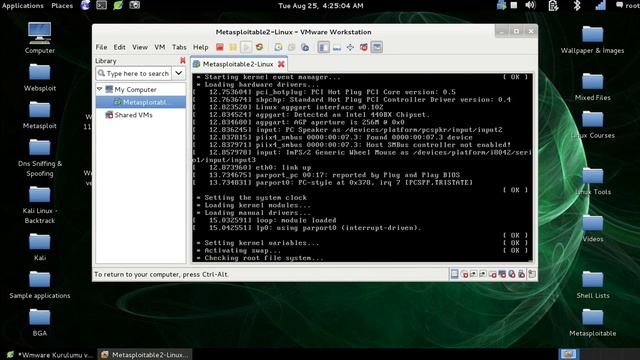Click the green leaf launcher in top panel
Screen dimensions: 640x360
(118, 5)
